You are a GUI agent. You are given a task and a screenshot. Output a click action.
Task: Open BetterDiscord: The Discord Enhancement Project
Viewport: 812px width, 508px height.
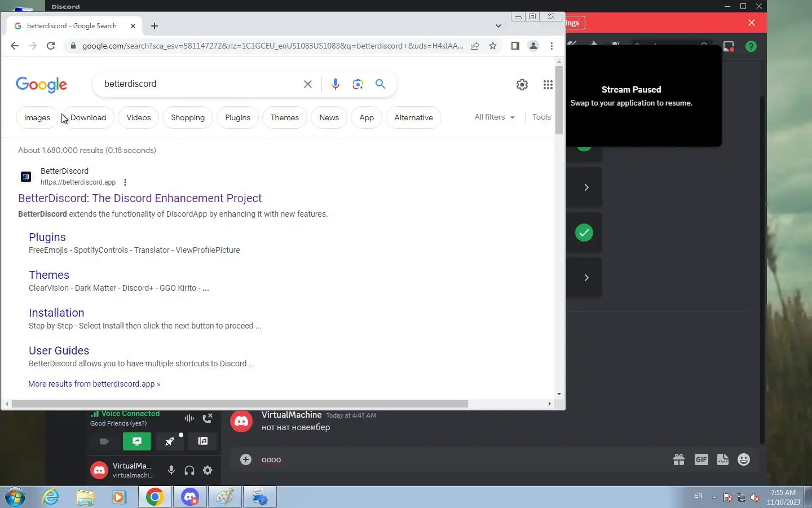pyautogui.click(x=140, y=198)
